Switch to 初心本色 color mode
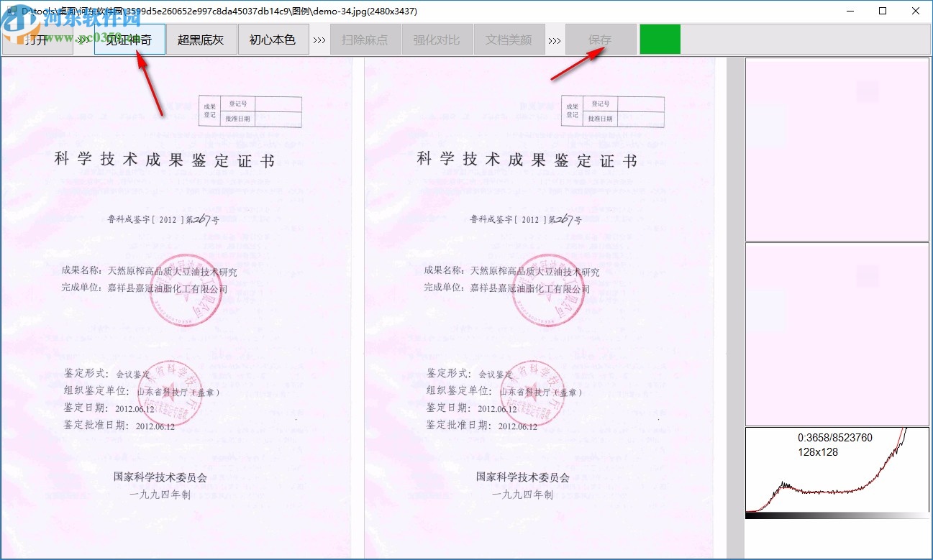Image resolution: width=933 pixels, height=560 pixels. pos(274,40)
